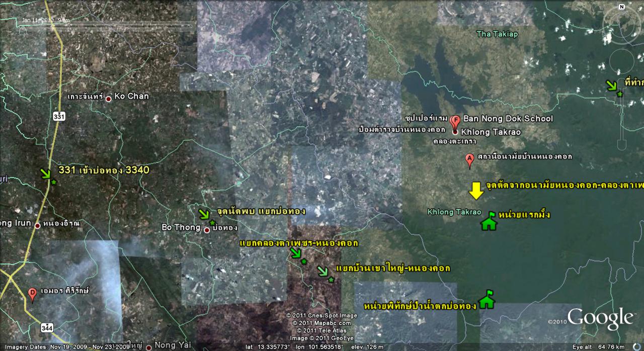
Task: Select the Bo Thong place marker
Action: click(x=207, y=230)
